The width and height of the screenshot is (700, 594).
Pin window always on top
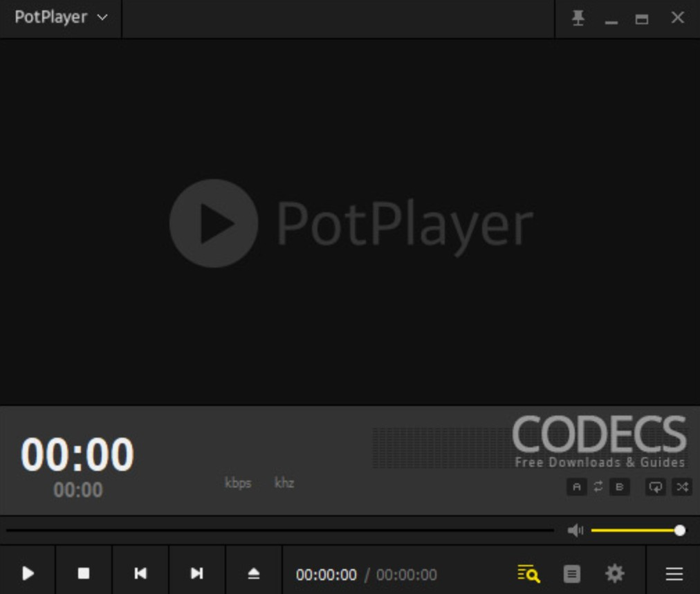[x=578, y=18]
